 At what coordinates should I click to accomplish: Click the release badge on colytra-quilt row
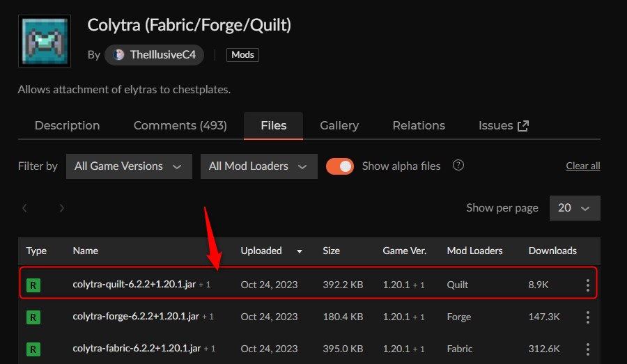click(33, 285)
